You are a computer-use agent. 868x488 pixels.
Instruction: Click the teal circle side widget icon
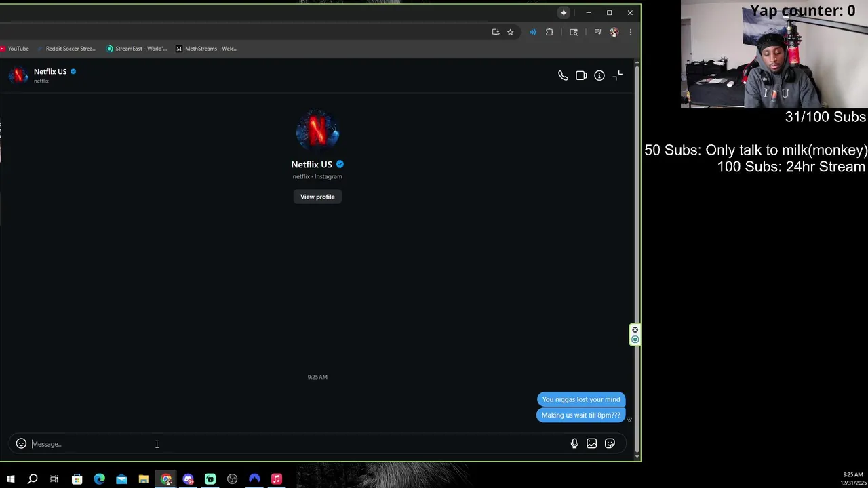(635, 340)
